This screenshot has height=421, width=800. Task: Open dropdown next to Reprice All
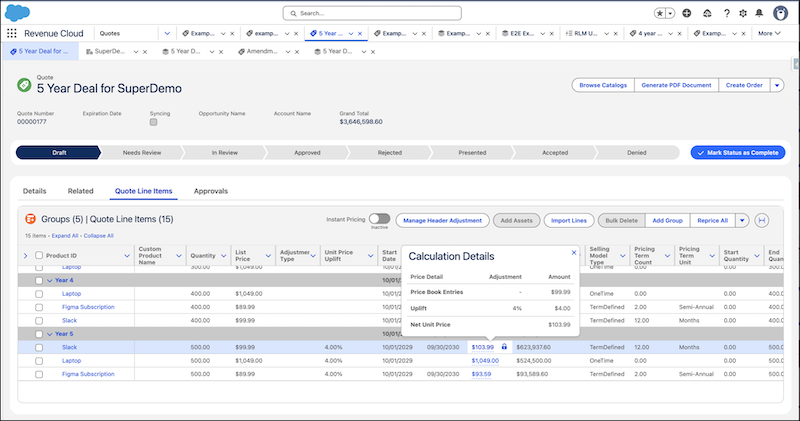[742, 220]
